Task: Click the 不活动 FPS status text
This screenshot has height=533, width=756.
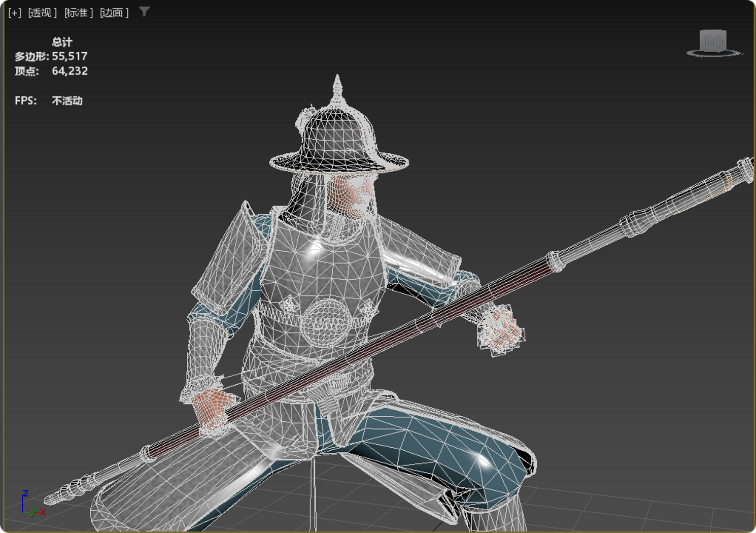Action: tap(67, 101)
